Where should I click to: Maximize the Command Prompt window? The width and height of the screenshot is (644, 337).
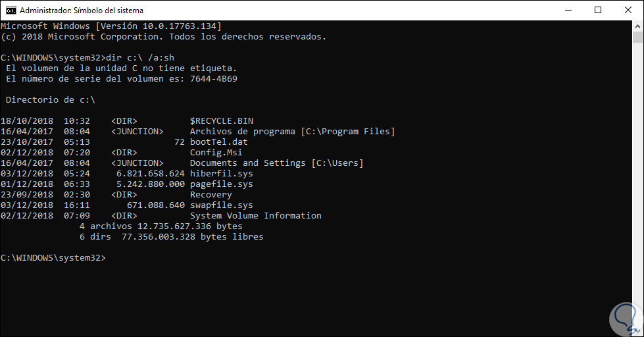(597, 11)
